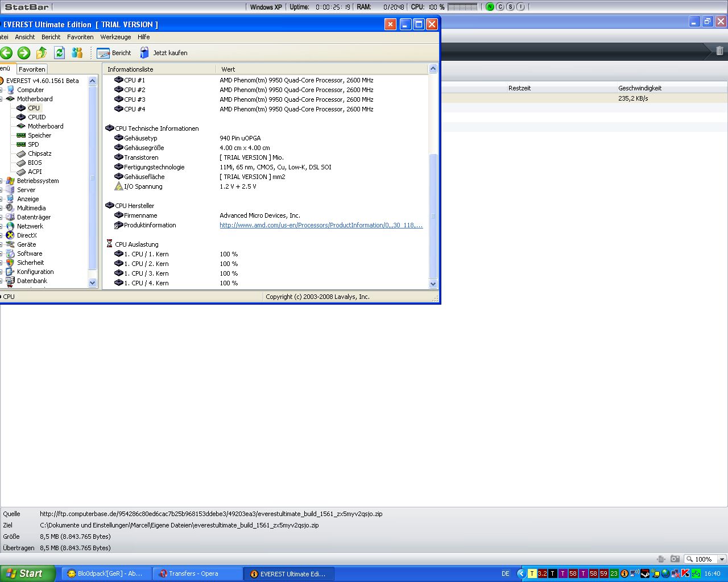This screenshot has height=582, width=728.
Task: Select Software in the tree
Action: click(30, 253)
